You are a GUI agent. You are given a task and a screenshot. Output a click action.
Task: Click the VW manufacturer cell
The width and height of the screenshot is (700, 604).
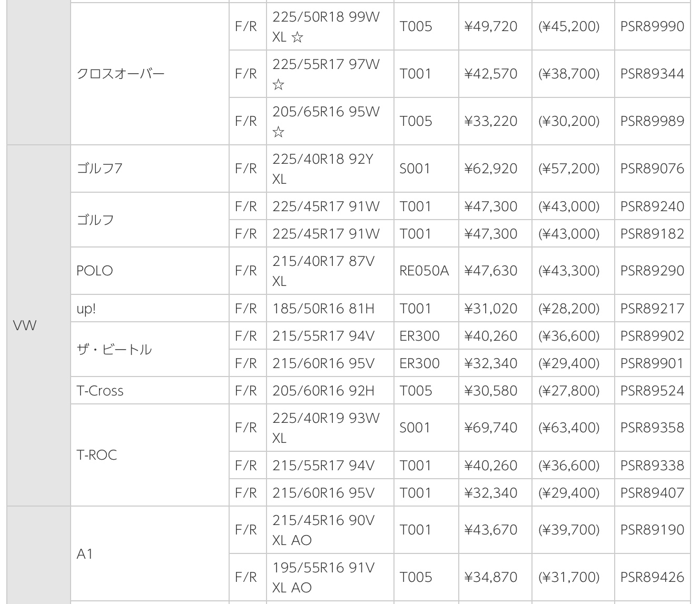click(25, 325)
